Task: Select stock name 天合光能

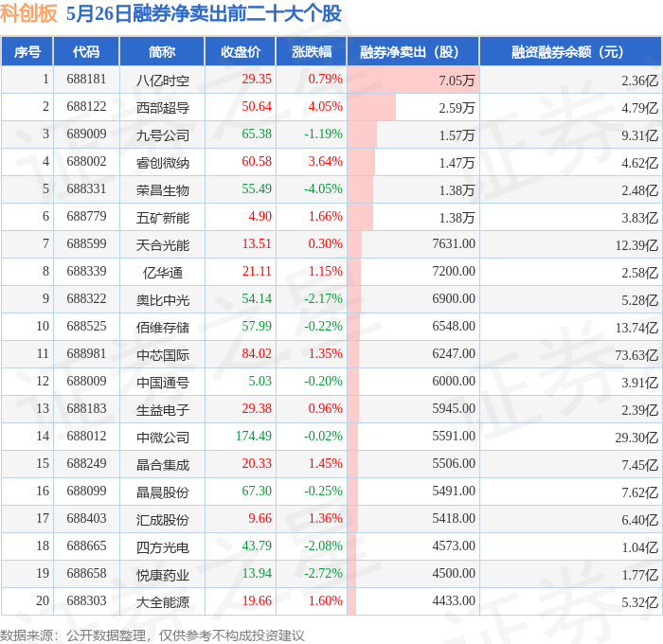Action: 163,245
